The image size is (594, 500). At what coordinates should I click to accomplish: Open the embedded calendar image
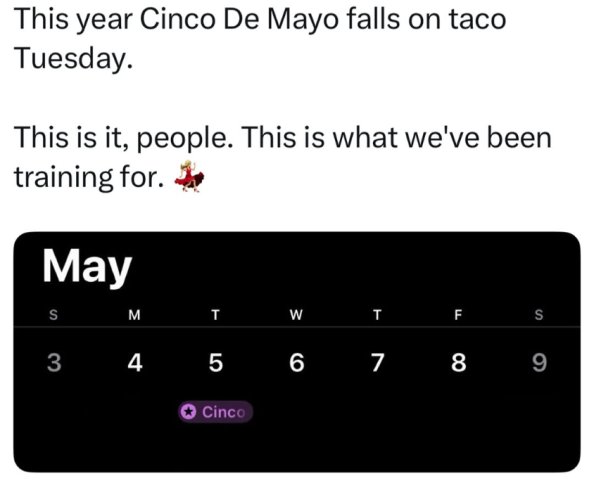[297, 352]
